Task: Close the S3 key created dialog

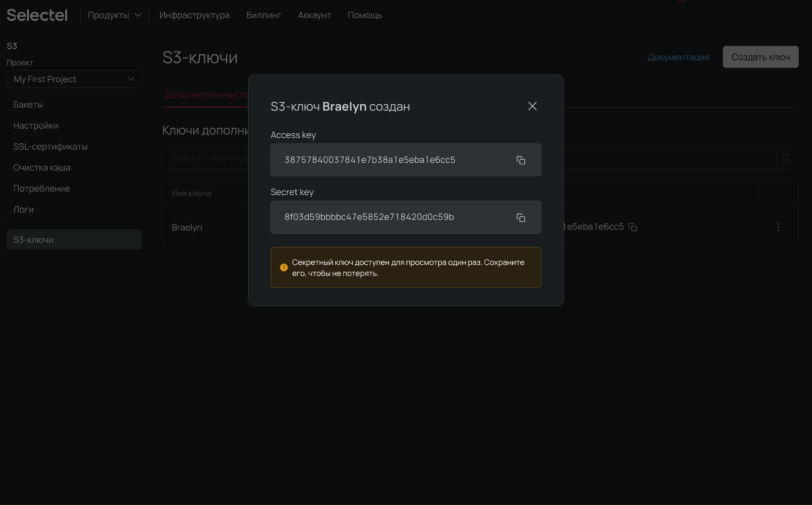Action: pyautogui.click(x=532, y=106)
